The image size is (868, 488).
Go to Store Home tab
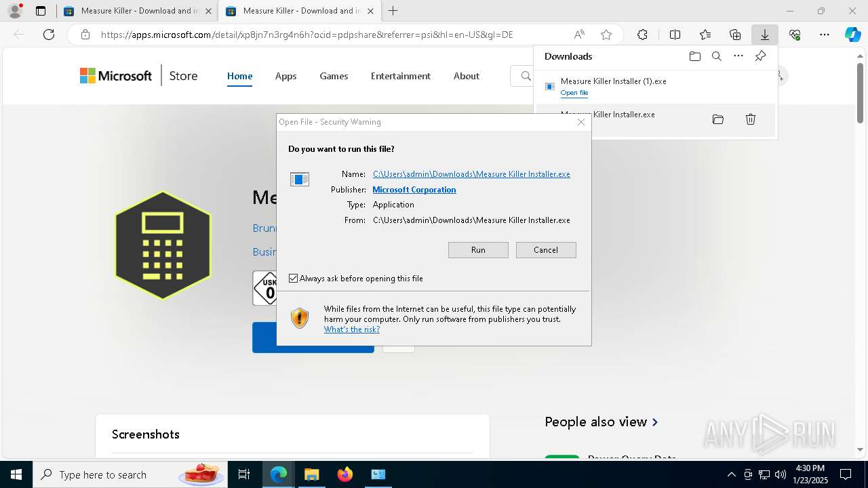239,76
